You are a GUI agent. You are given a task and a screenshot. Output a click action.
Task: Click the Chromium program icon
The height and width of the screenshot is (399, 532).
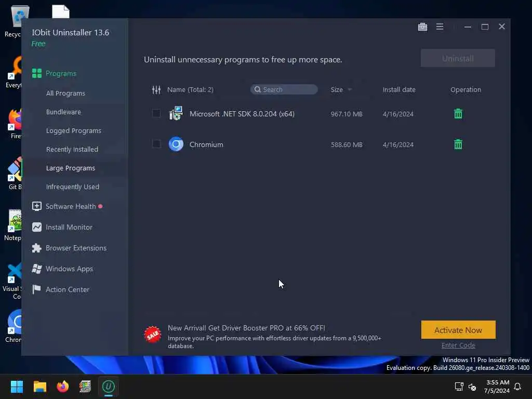tap(176, 144)
